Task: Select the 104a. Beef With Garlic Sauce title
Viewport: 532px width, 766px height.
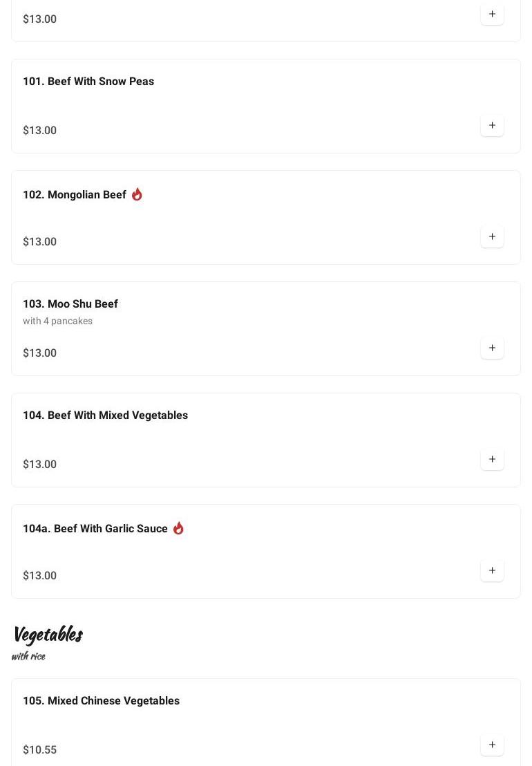Action: pos(95,529)
